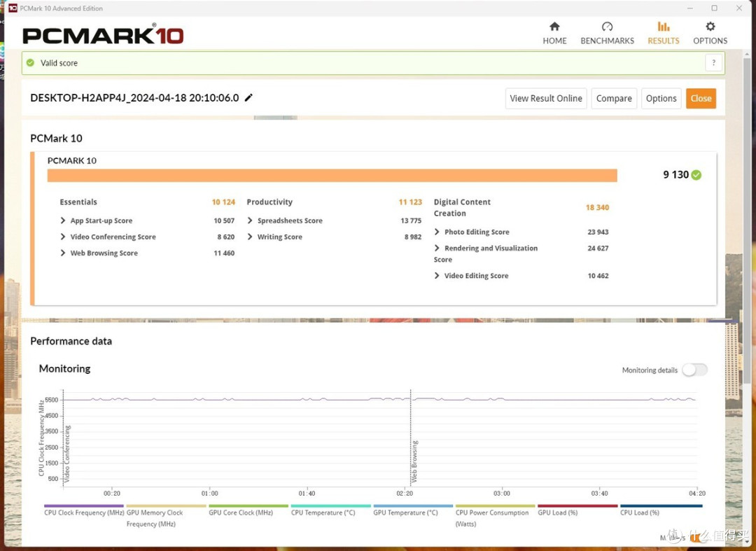
Task: Toggle the Monitoring details switch
Action: pyautogui.click(x=694, y=370)
